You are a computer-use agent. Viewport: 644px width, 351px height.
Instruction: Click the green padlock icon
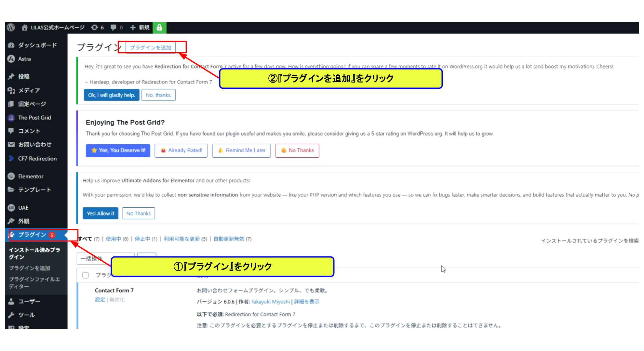click(x=159, y=28)
